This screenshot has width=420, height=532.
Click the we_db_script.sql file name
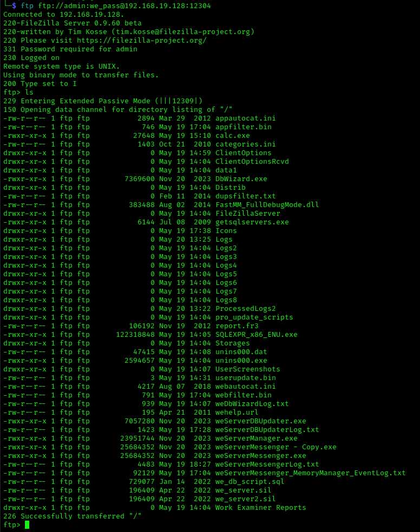pyautogui.click(x=250, y=482)
